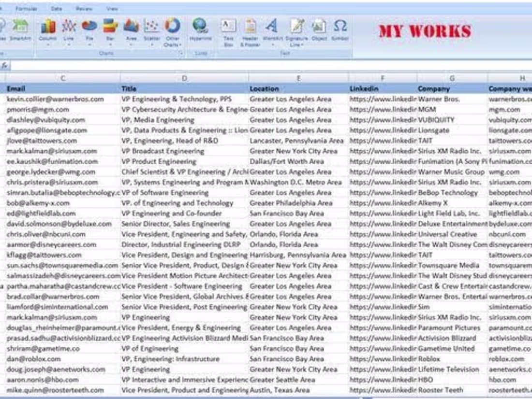Select column E header
Screen dimensions: 532x399
point(298,78)
